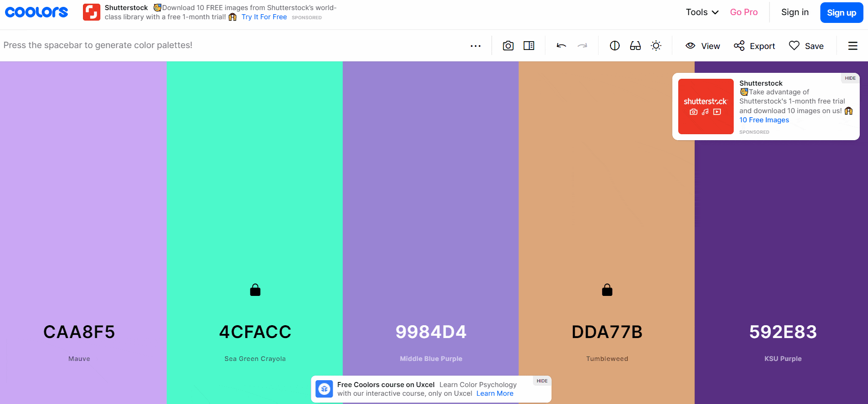868x404 pixels.
Task: Click the Sign up button
Action: pos(841,12)
